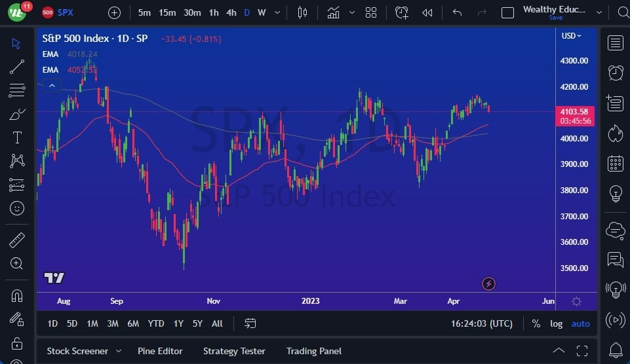The image size is (630, 364).
Task: Select the daily D timeframe
Action: point(246,13)
